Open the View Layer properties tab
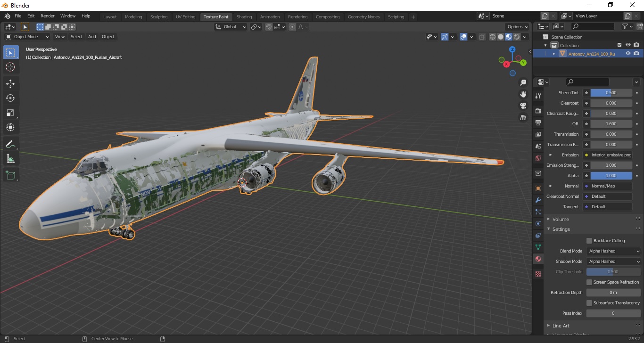Screen dimensions: 644x343 pyautogui.click(x=538, y=134)
